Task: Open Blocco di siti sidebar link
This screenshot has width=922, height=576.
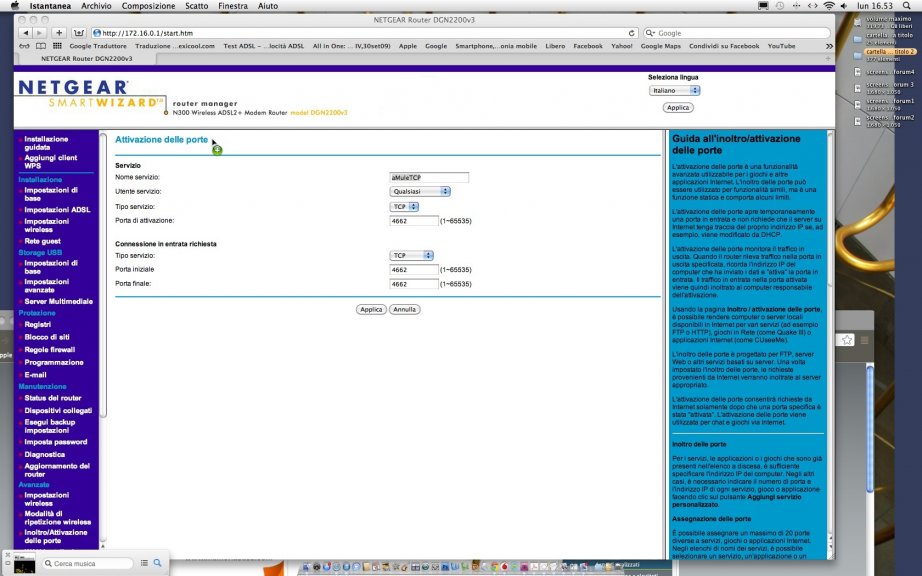Action: (x=47, y=337)
